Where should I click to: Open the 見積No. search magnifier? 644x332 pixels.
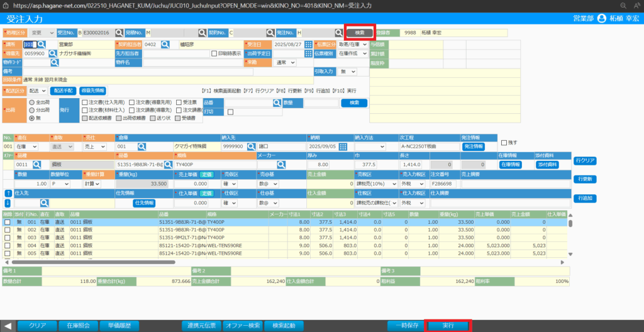coord(202,33)
